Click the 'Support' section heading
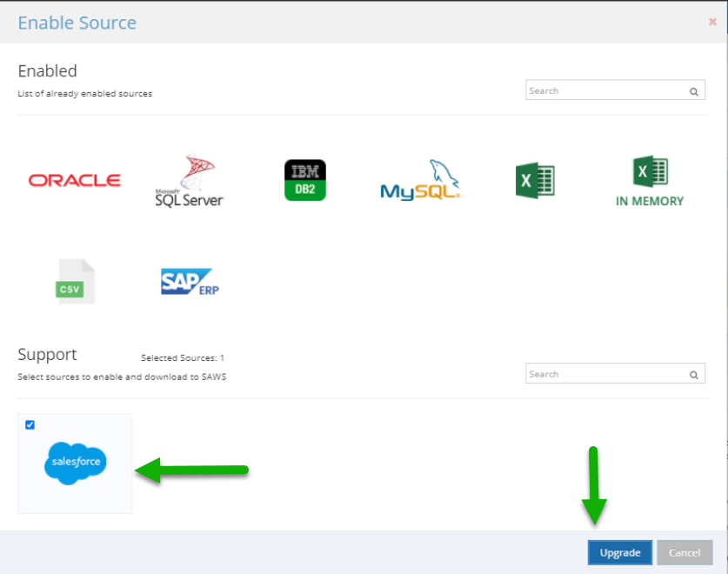The image size is (728, 574). (x=47, y=355)
